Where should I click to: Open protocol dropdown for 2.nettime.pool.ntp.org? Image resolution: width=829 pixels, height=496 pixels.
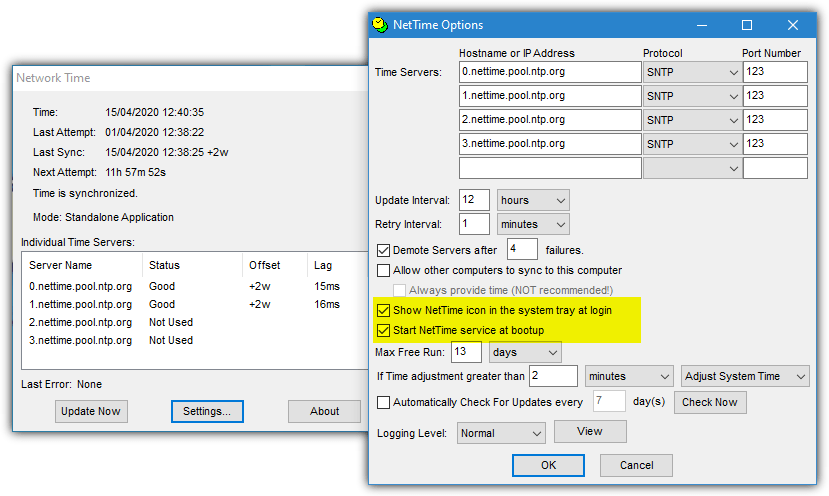[692, 120]
